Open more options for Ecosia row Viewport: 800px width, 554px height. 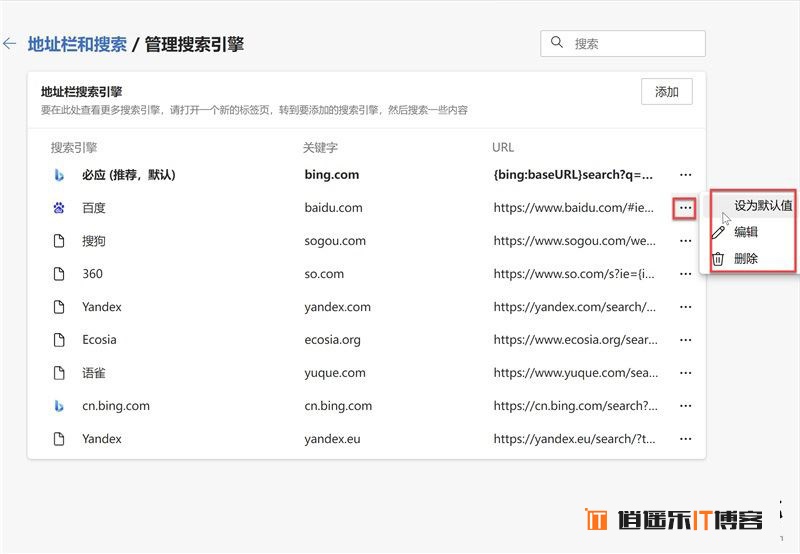coord(686,340)
